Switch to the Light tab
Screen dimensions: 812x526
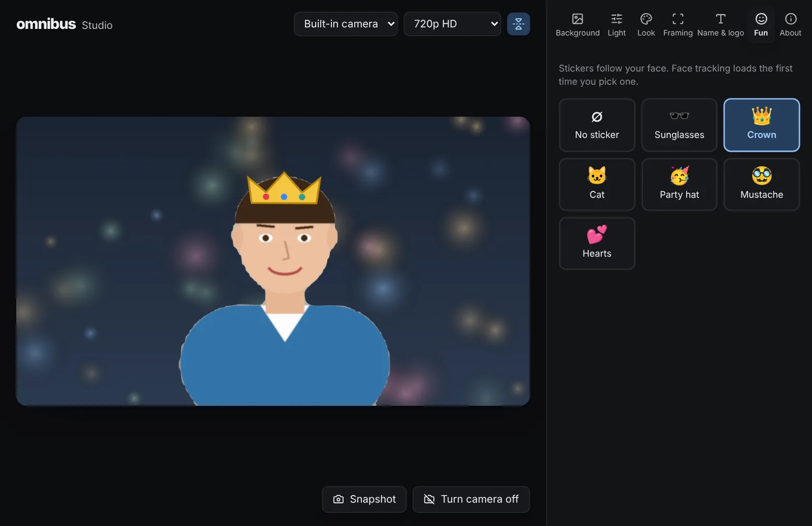[617, 25]
